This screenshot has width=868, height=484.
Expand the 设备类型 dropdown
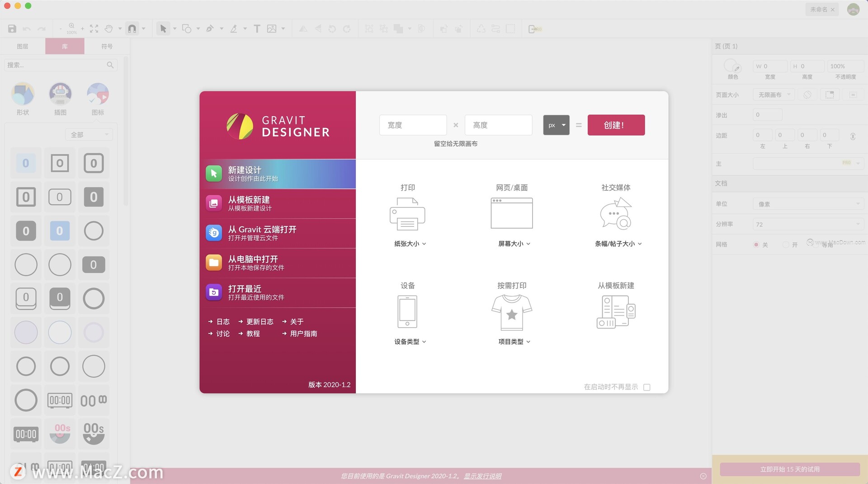coord(410,342)
